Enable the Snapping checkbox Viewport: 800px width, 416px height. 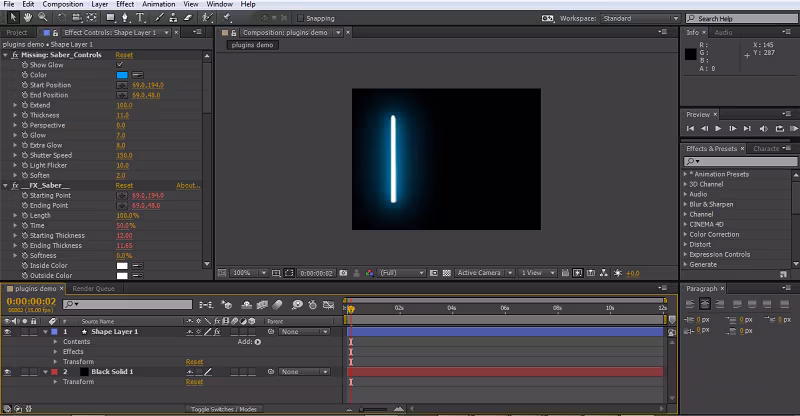[x=302, y=18]
